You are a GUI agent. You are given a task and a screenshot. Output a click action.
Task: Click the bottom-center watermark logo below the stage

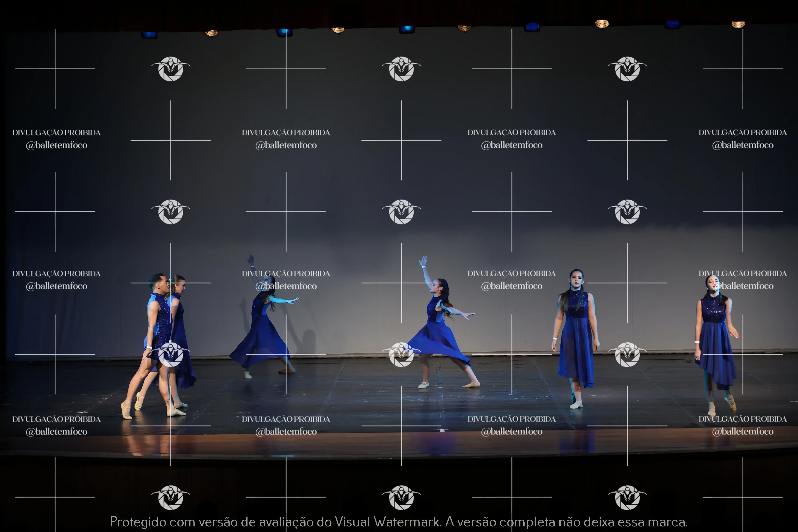tap(401, 497)
